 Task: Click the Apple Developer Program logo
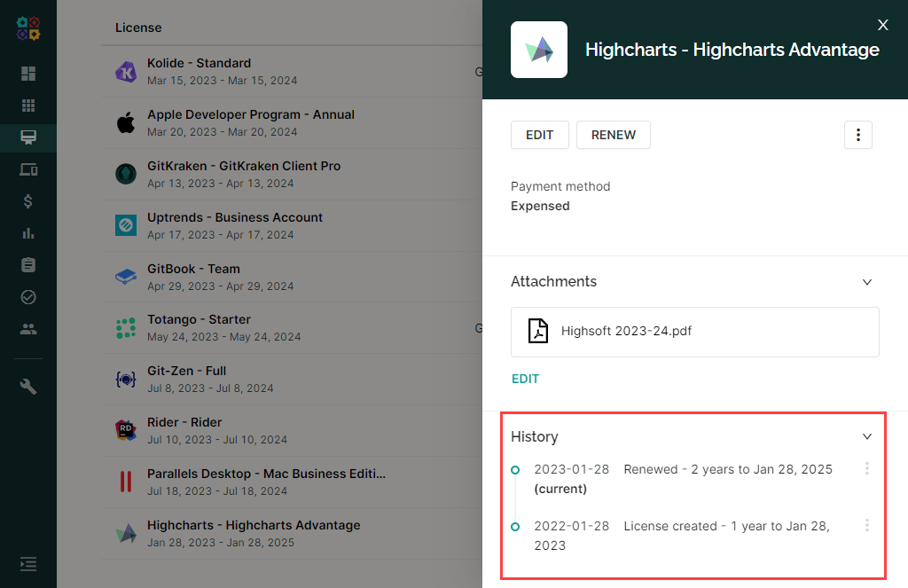[x=126, y=122]
